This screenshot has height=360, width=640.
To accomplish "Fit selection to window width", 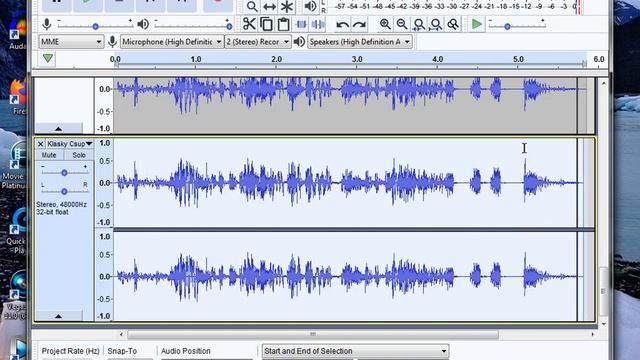I will pos(419,25).
